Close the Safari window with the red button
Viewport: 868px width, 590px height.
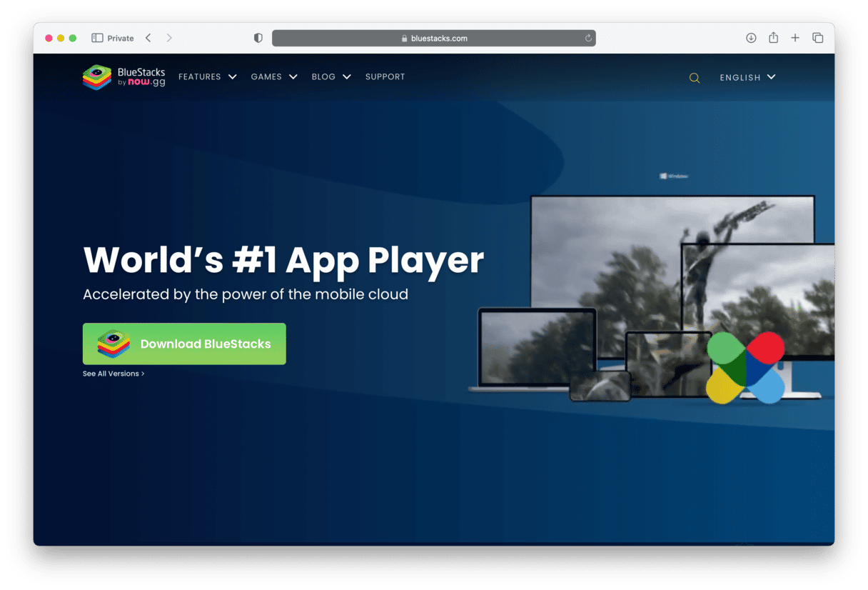49,38
